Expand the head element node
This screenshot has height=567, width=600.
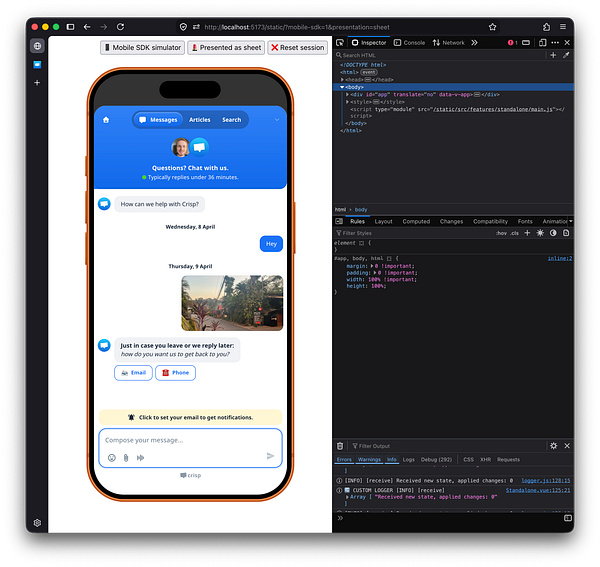(x=342, y=80)
